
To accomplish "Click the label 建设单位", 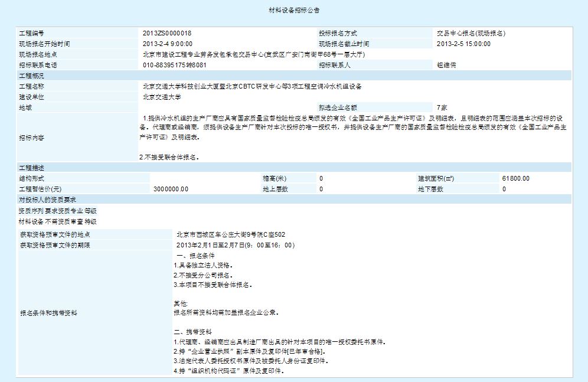I will [31, 97].
